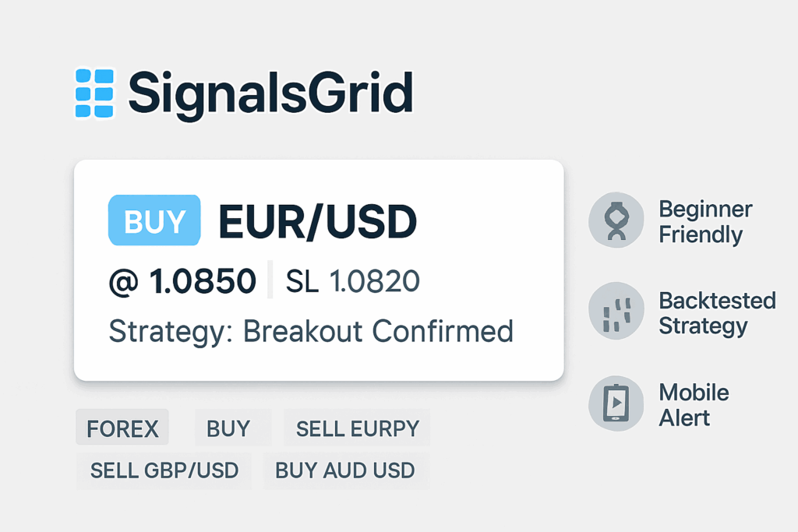The image size is (798, 532).
Task: Open the Mobile Alert feature label
Action: pos(694,404)
